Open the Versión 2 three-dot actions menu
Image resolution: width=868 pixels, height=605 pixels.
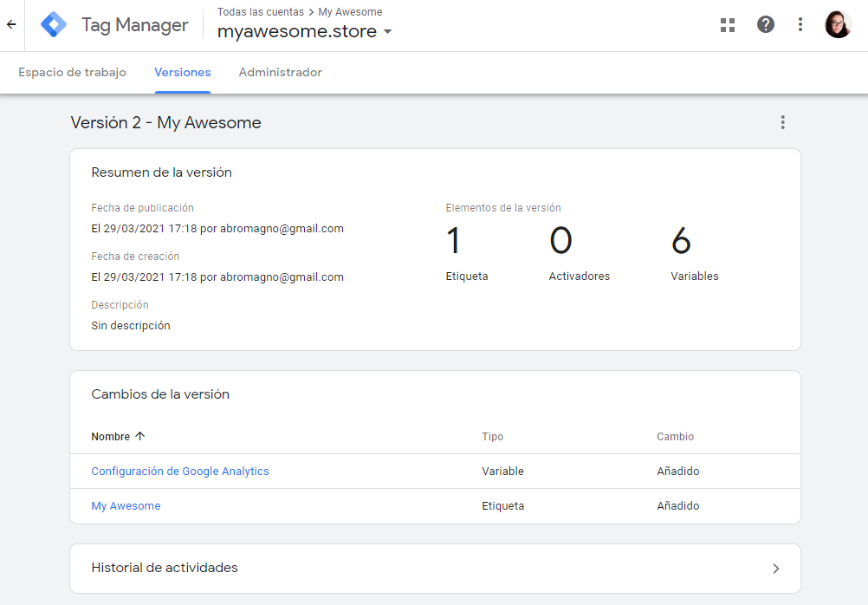point(783,122)
